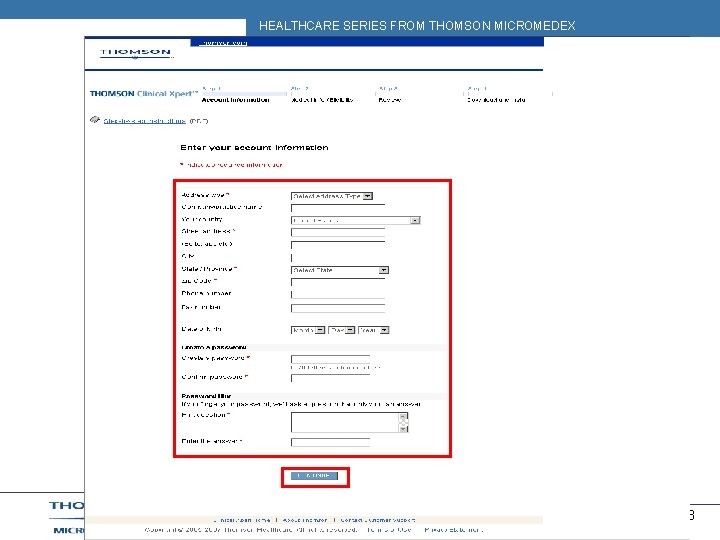Viewport: 720px width, 540px height.
Task: Click the 'Password Hint' section heading
Action: 206,396
